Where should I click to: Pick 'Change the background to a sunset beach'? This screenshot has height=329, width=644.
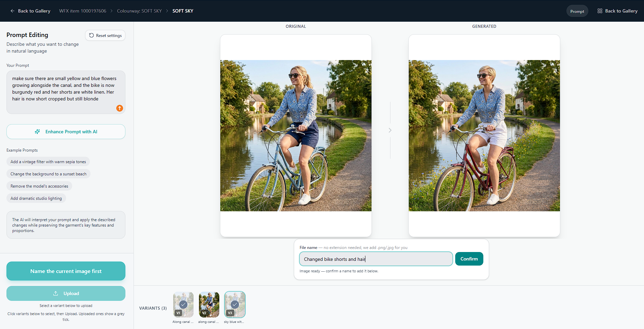(48, 174)
